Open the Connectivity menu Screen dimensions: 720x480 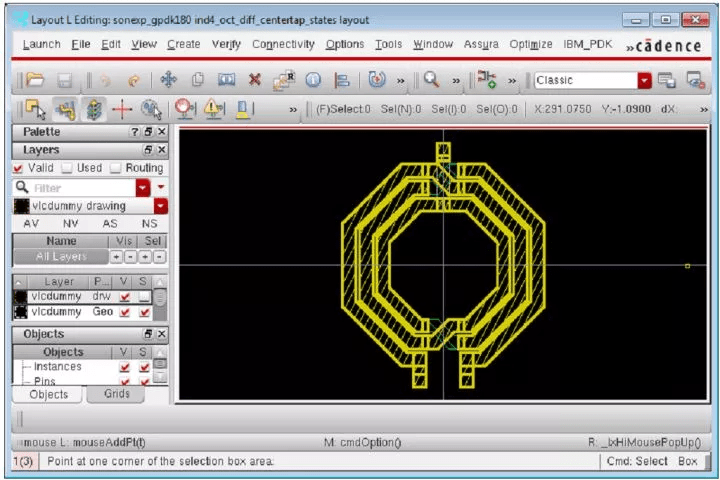[283, 44]
